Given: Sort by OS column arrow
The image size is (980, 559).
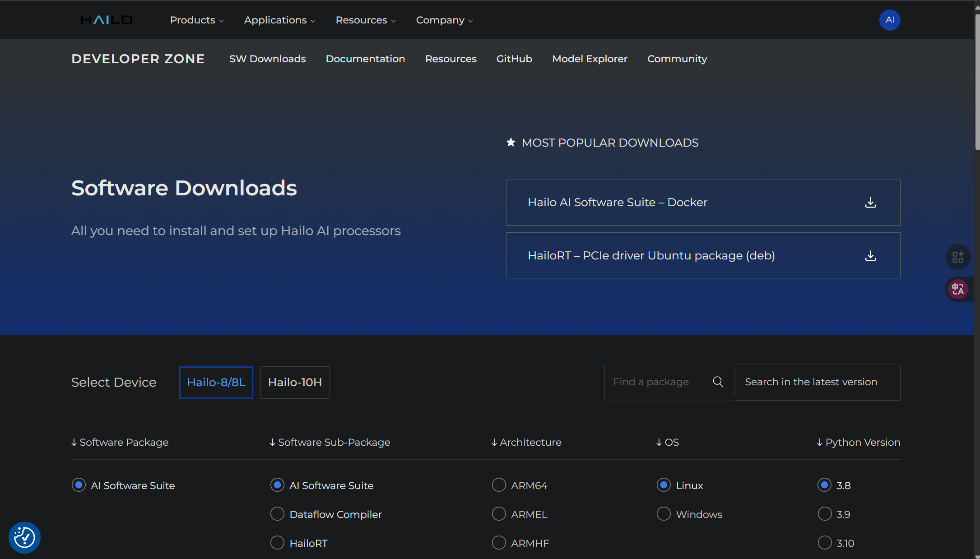Looking at the screenshot, I should click(x=659, y=443).
